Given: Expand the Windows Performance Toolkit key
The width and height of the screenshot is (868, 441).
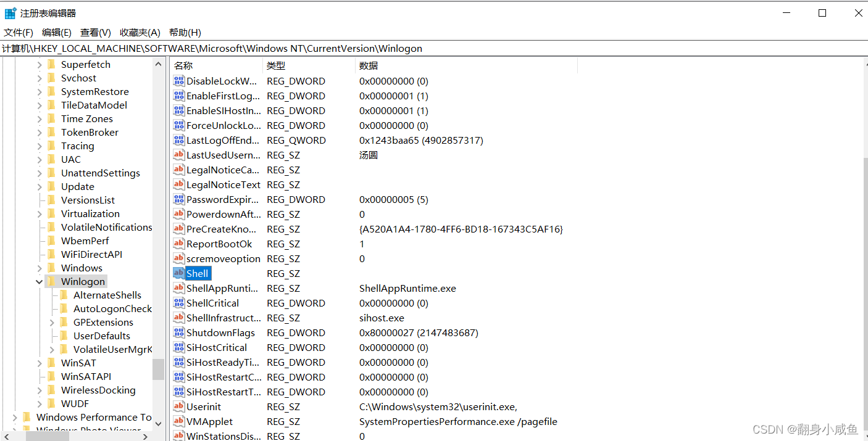Looking at the screenshot, I should [15, 418].
